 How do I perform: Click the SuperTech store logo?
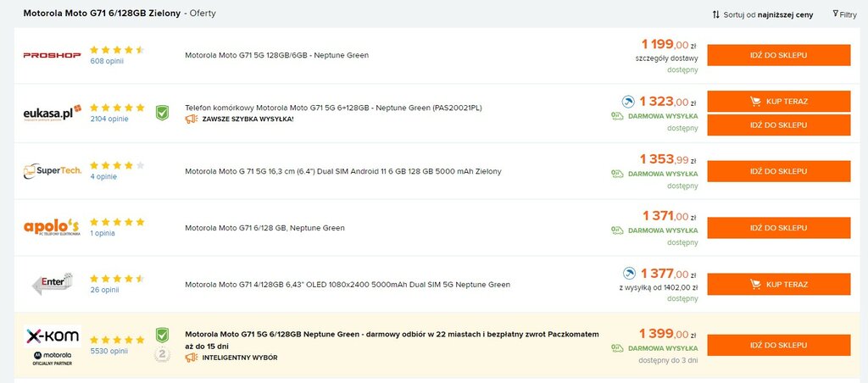(x=52, y=170)
